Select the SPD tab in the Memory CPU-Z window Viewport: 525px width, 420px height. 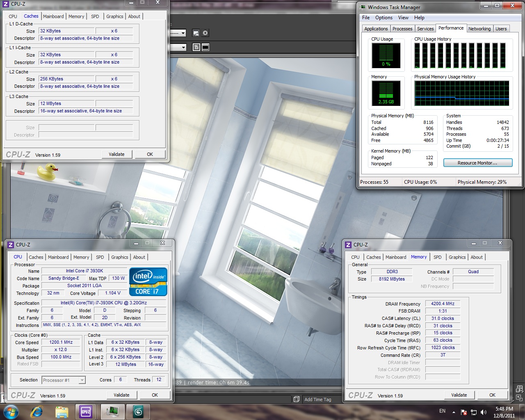[438, 257]
